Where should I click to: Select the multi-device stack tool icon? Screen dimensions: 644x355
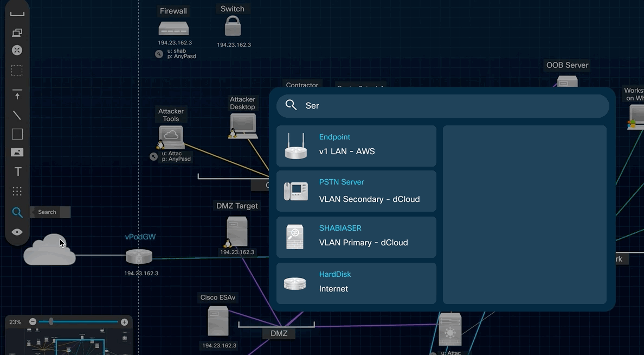click(17, 33)
